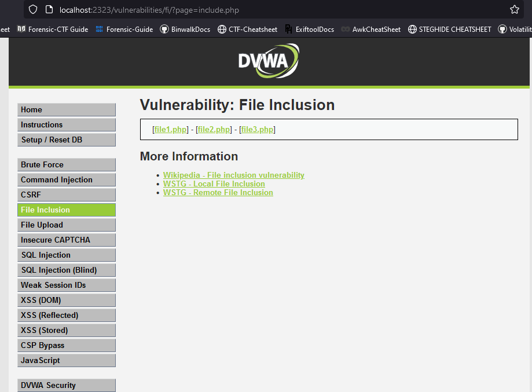The height and width of the screenshot is (392, 532).
Task: Click the DVWA logo
Action: coord(269,61)
